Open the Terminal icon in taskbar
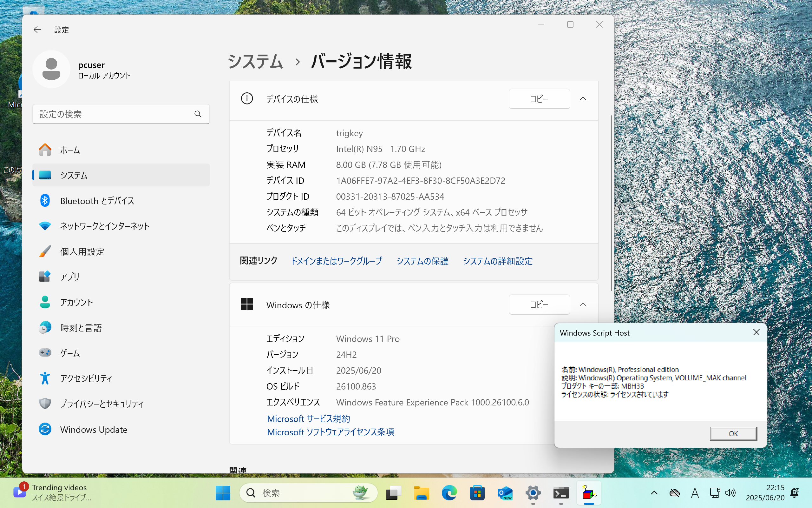The height and width of the screenshot is (508, 812). click(561, 493)
